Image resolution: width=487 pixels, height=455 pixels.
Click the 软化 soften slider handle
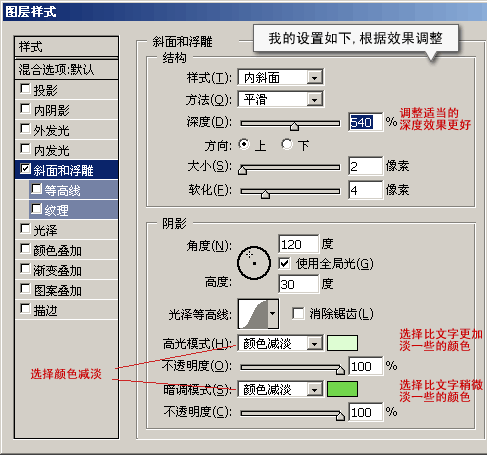click(x=265, y=194)
